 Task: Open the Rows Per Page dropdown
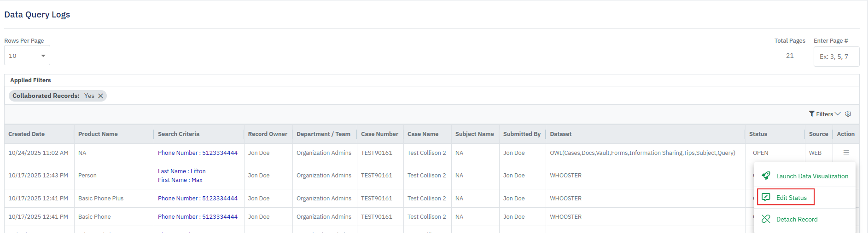tap(27, 56)
